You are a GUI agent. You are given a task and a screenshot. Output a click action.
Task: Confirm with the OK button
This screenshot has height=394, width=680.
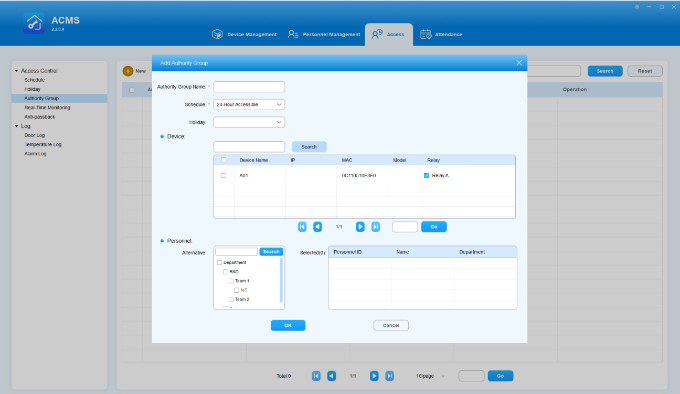288,326
